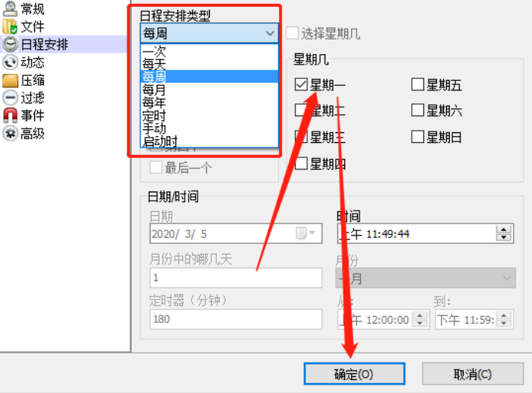This screenshot has width=532, height=393.
Task: Click the 动态 sync icon
Action: (10, 62)
